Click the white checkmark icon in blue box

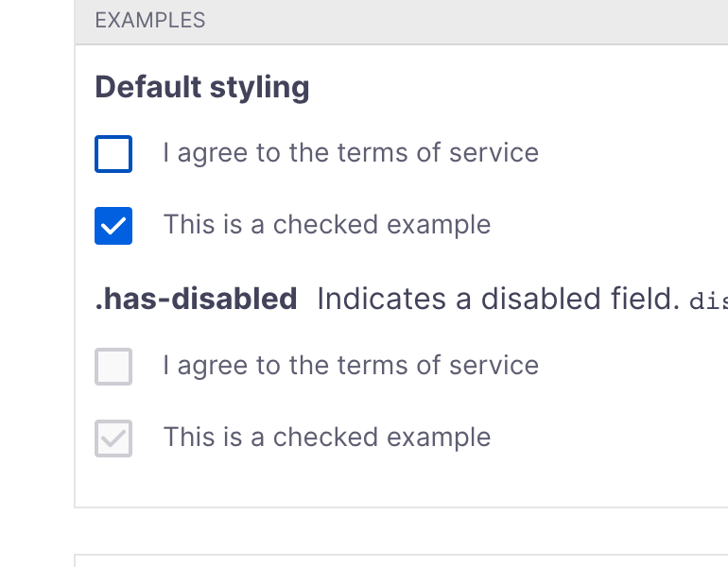113,226
